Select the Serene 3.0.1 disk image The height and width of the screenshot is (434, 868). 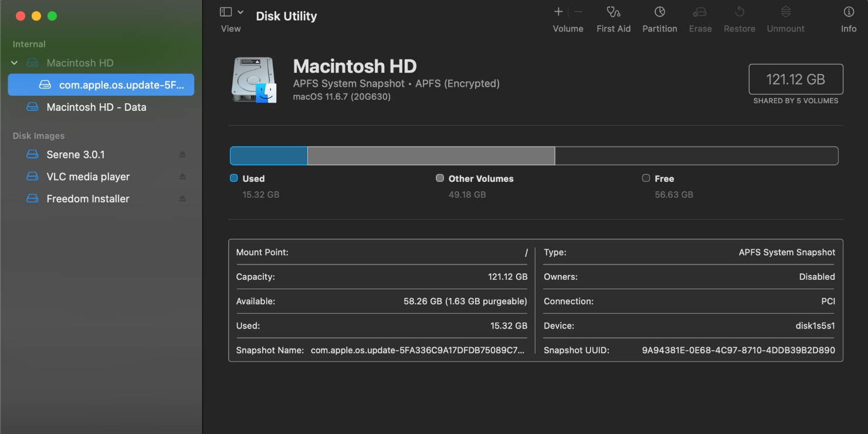(x=76, y=155)
